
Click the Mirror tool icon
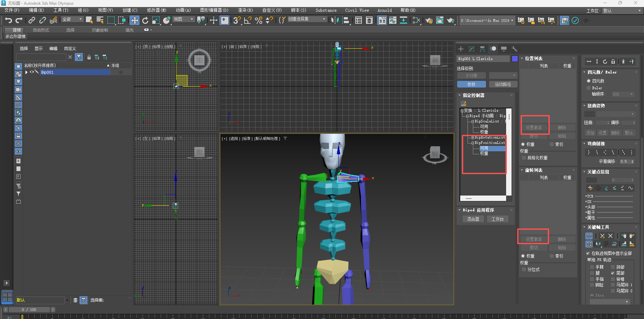coord(335,20)
